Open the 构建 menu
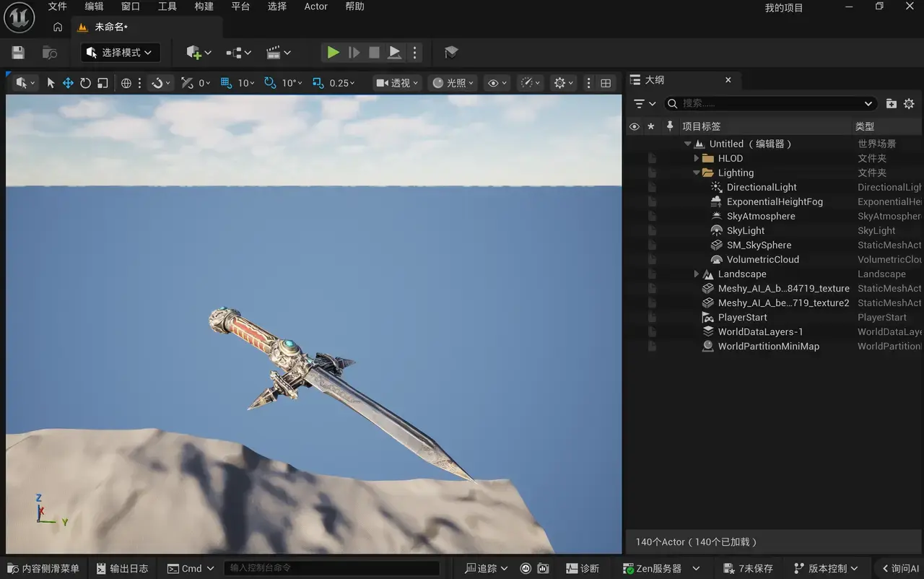The width and height of the screenshot is (924, 579). 204,6
